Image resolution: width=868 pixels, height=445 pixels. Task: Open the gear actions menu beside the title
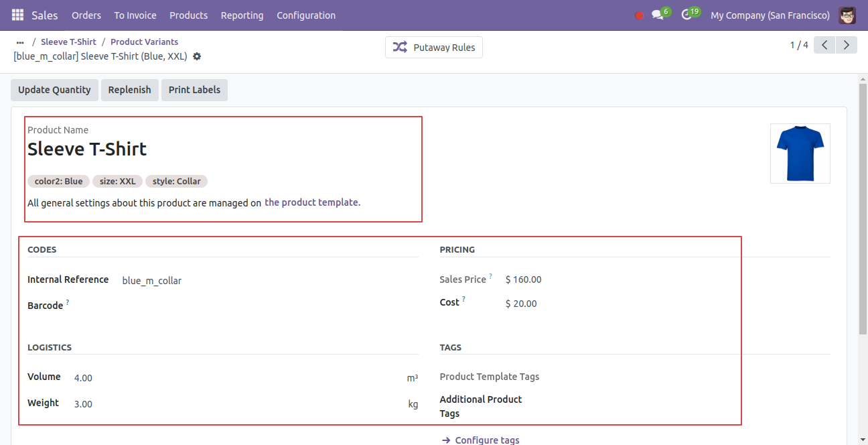[197, 56]
